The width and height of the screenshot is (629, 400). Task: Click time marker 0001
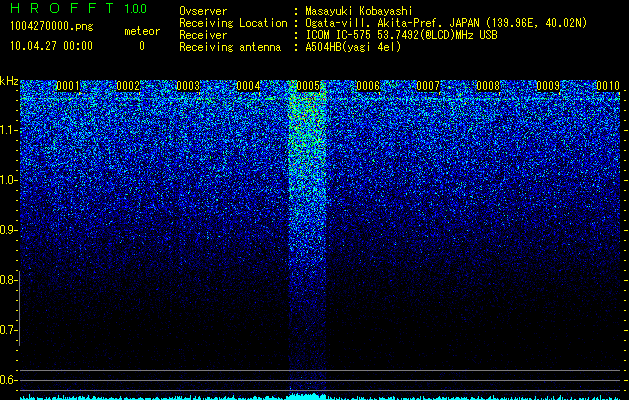(x=68, y=85)
